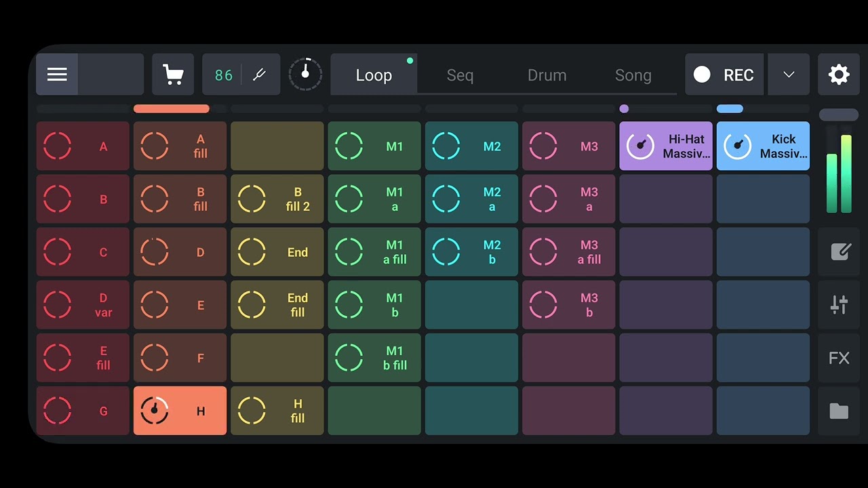Trigger the B fill 2 pad
Viewport: 868px width, 488px height.
click(x=277, y=199)
